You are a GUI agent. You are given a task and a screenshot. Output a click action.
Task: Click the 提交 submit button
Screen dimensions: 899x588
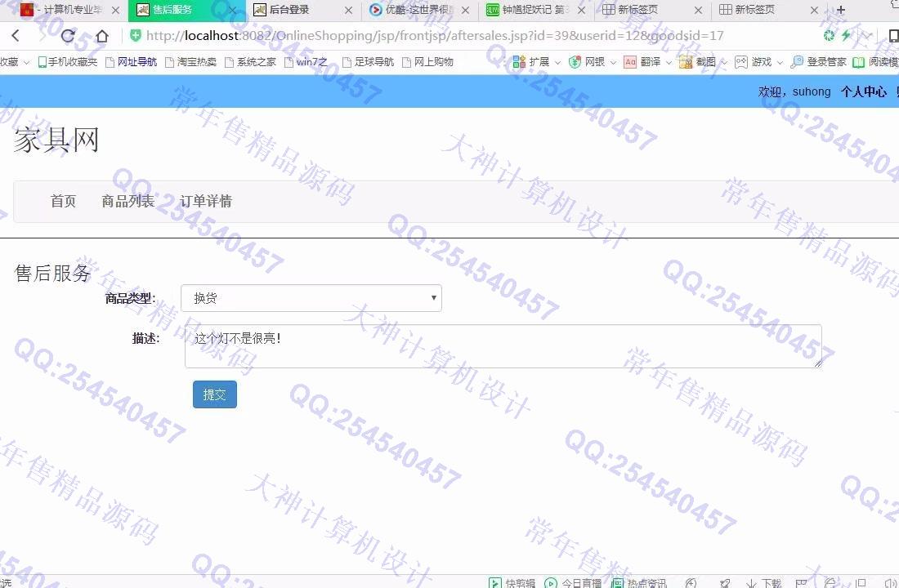(214, 394)
